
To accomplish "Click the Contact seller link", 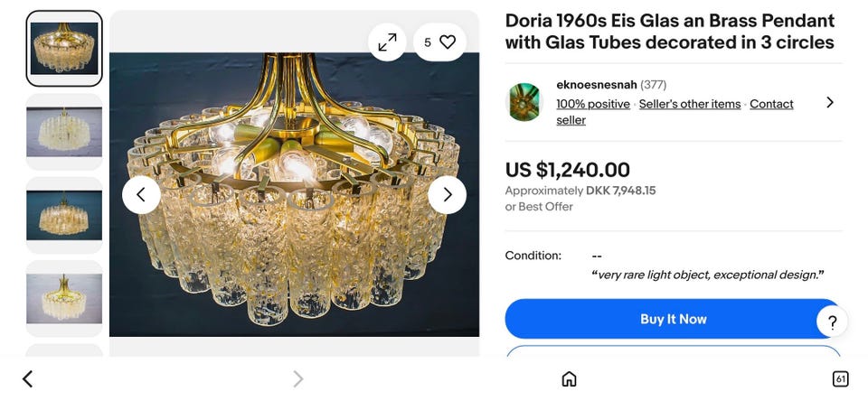I will [x=771, y=104].
